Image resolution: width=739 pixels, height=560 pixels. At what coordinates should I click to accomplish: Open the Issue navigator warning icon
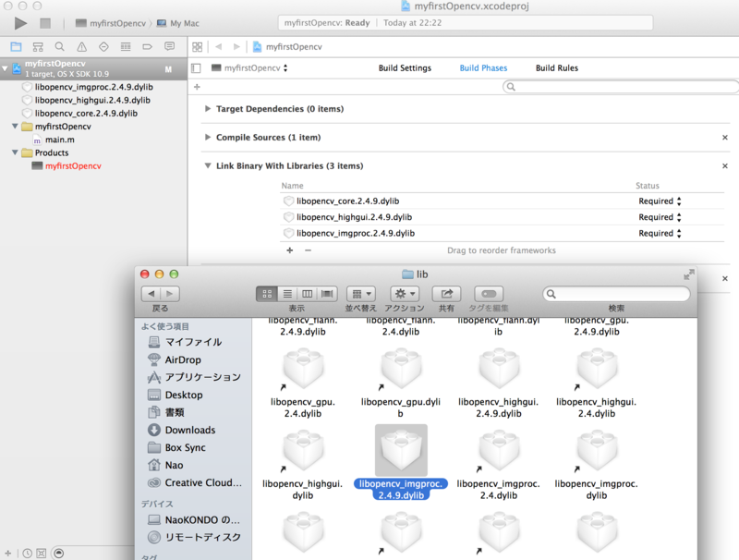(x=81, y=46)
